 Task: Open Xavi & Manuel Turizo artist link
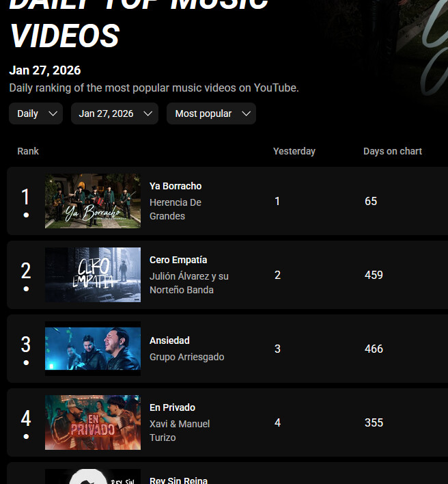[180, 431]
